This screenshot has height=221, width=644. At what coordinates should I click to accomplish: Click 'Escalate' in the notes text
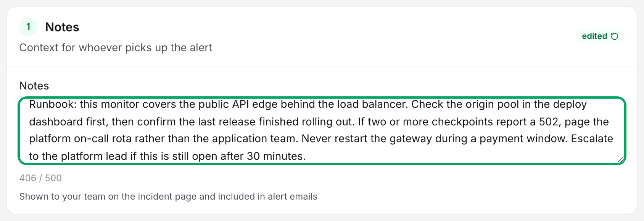tap(592, 138)
